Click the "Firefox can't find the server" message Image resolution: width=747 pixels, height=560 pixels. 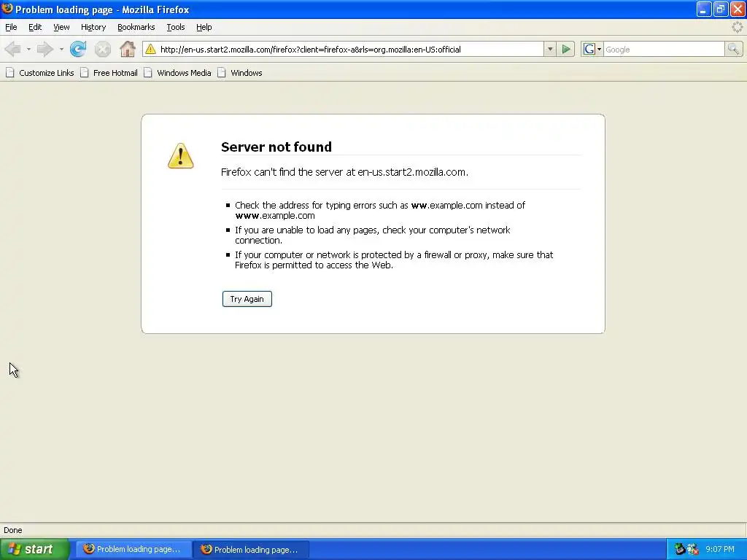coord(344,172)
